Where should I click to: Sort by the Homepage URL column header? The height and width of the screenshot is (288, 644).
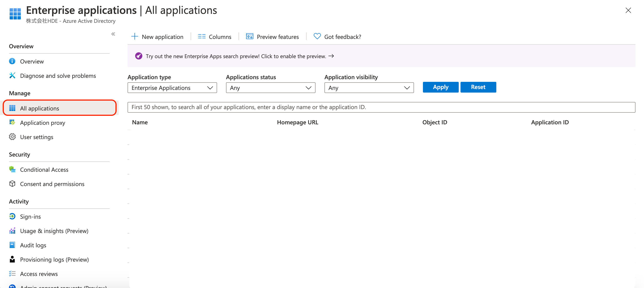298,122
